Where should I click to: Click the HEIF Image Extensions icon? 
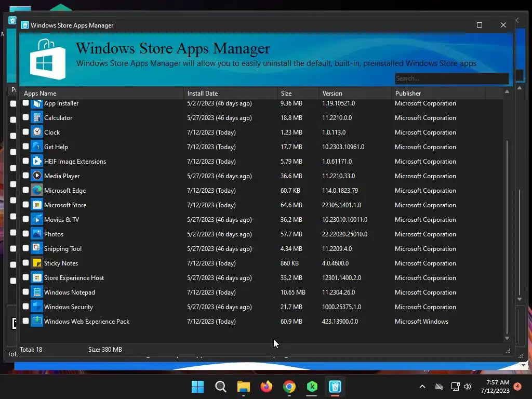[x=37, y=162]
